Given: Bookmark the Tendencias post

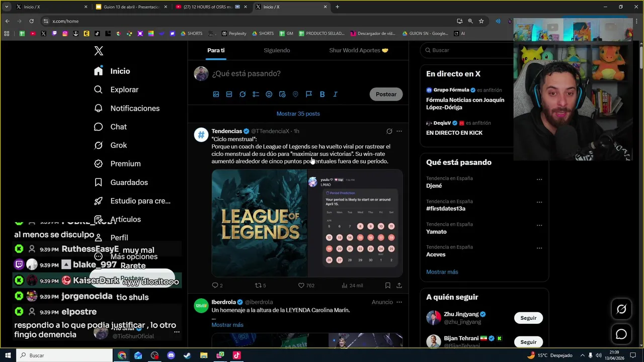Looking at the screenshot, I should pos(387,285).
